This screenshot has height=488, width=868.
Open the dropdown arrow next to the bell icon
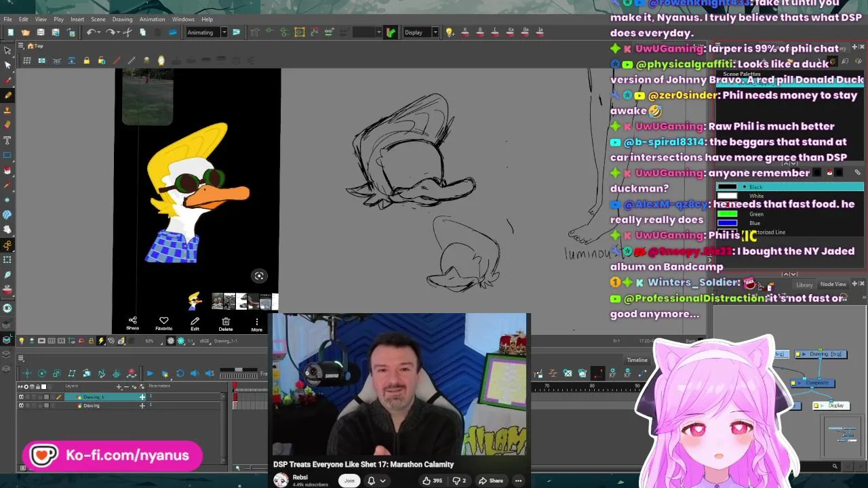(382, 481)
